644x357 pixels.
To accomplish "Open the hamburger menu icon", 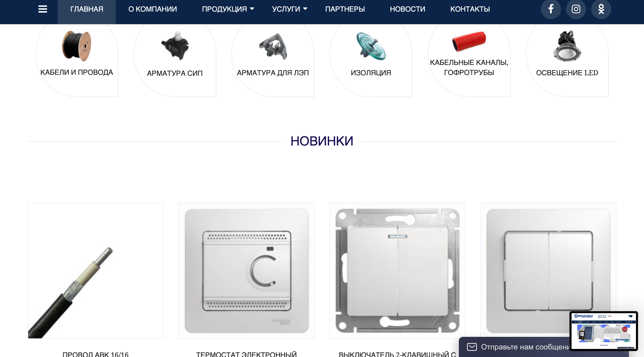I will coord(43,9).
